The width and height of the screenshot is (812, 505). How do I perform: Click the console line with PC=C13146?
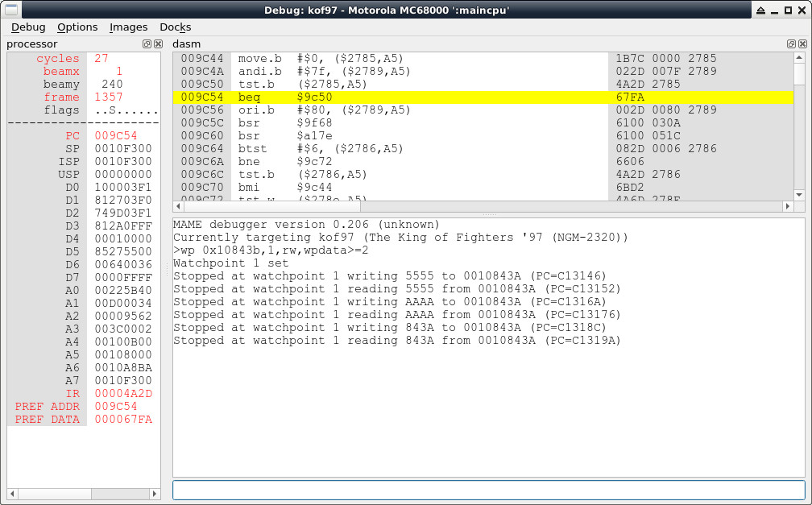(x=389, y=276)
